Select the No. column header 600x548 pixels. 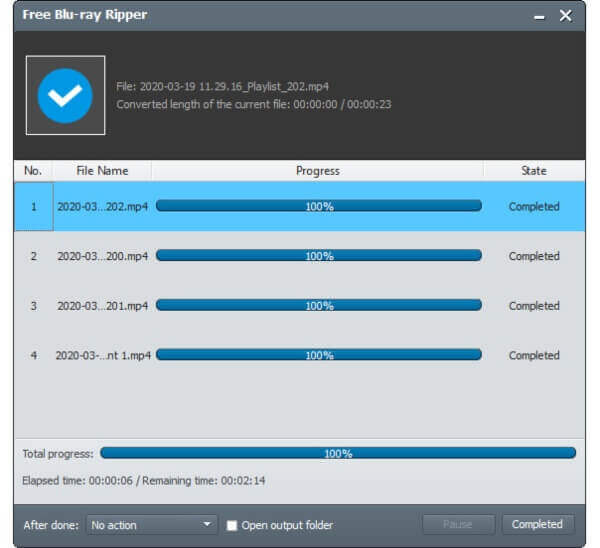[33, 171]
